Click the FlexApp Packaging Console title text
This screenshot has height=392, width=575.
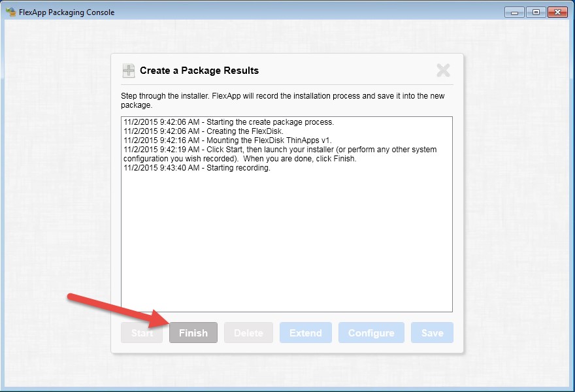click(67, 12)
